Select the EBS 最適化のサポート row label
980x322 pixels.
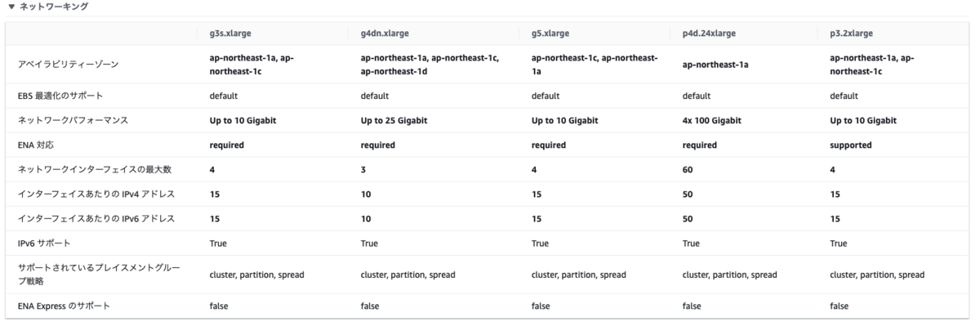60,96
